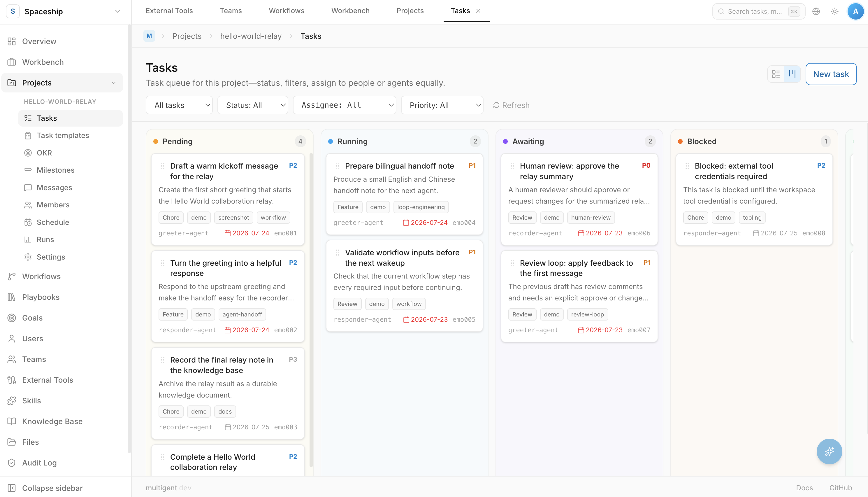Viewport: 868px width, 497px height.
Task: Open the Validate workflow inputs before the next wakeup card
Action: (404, 286)
